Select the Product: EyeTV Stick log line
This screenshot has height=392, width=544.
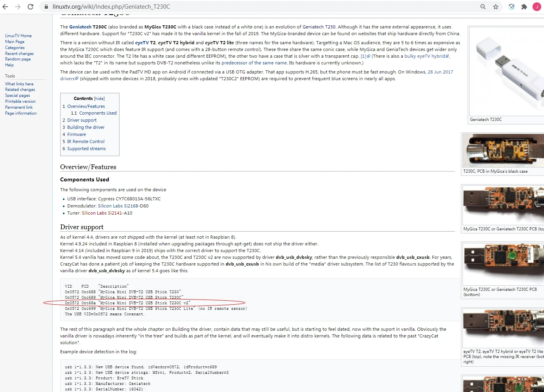[x=104, y=378]
